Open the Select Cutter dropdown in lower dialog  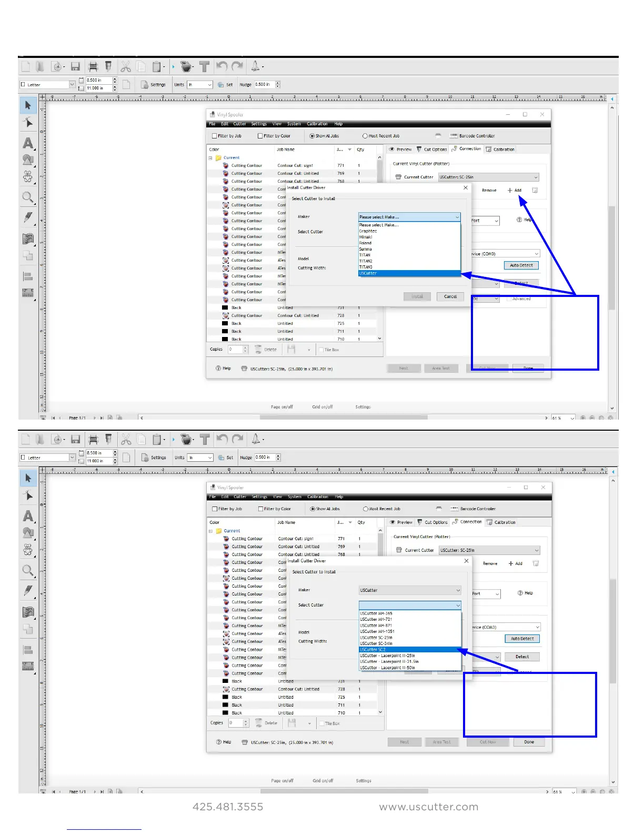coord(410,605)
